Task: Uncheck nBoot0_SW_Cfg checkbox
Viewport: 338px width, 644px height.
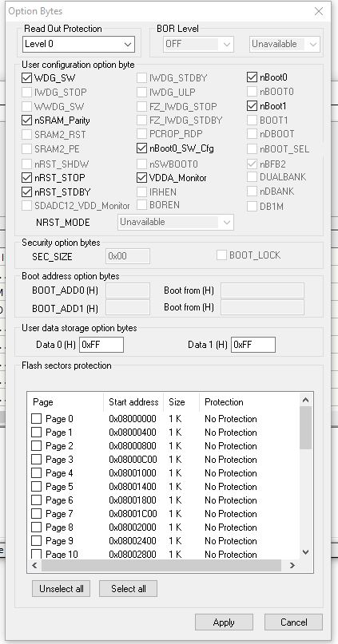Action: coord(142,148)
